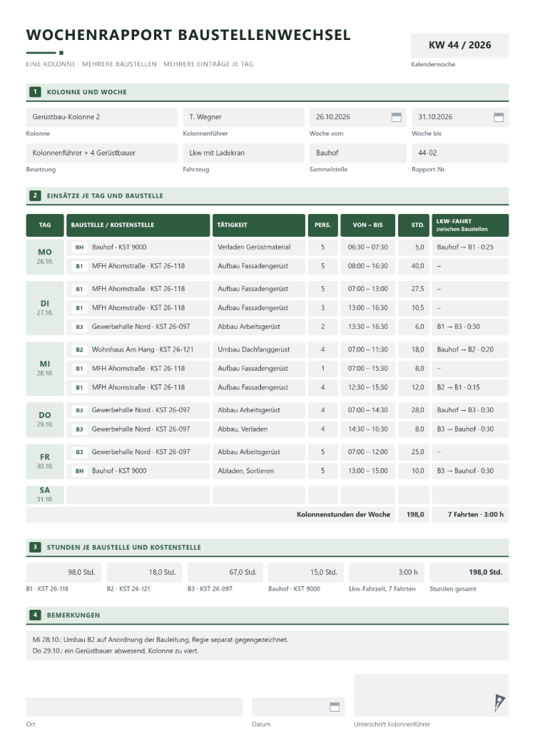Viewport: 535px width, 756px height.
Task: Click the empty Saturday Tätigkeit cell
Action: [x=258, y=495]
